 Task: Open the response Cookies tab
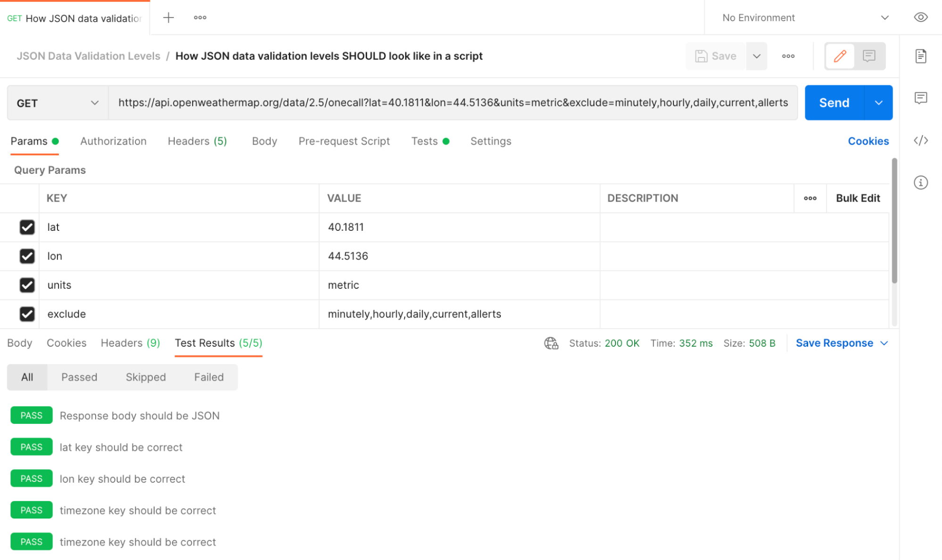point(66,343)
